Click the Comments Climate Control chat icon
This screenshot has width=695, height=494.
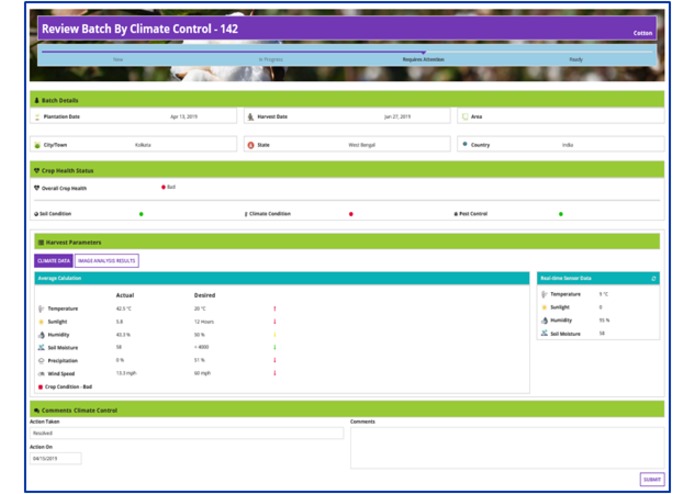tap(37, 411)
